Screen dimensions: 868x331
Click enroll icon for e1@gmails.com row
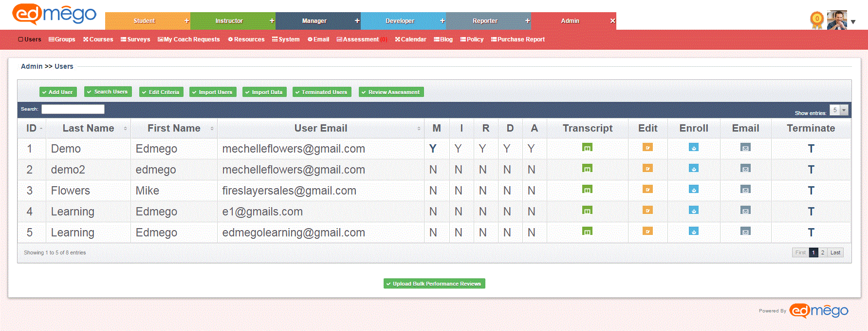click(694, 210)
